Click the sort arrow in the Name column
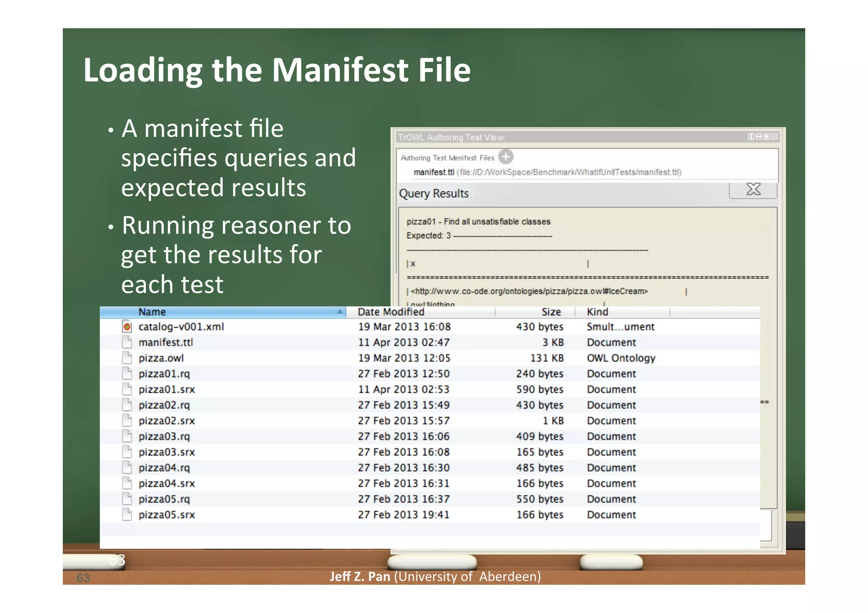This screenshot has height=613, width=868. pos(340,312)
